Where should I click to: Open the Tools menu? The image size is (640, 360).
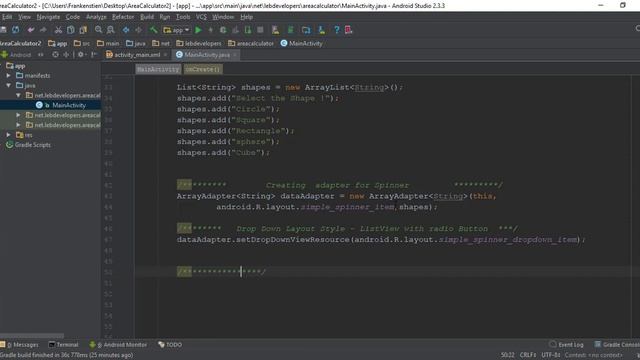click(183, 17)
